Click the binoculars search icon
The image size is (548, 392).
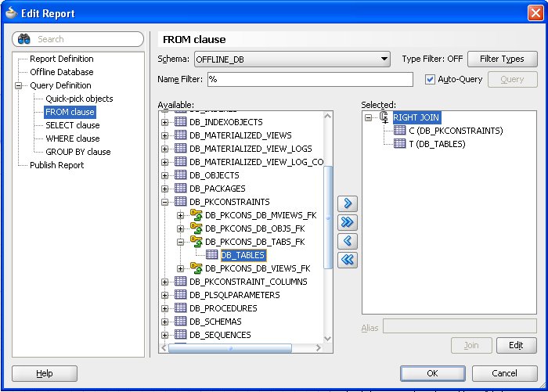click(24, 39)
